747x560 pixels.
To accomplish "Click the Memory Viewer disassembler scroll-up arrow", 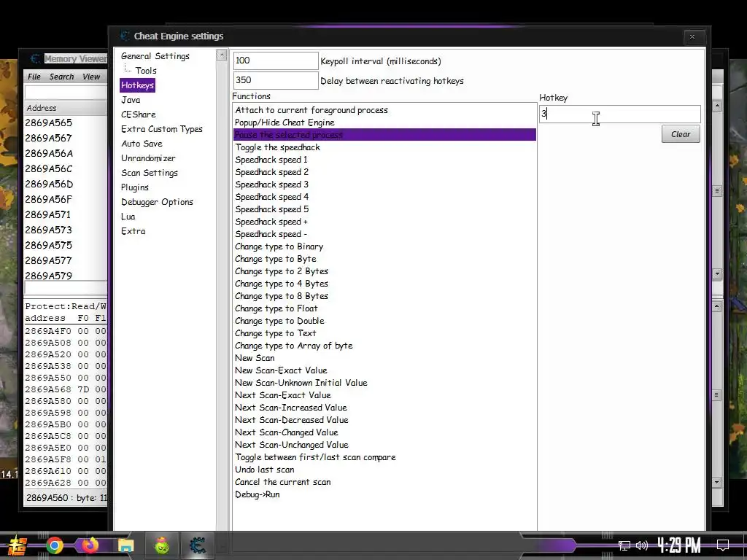I will tap(717, 106).
